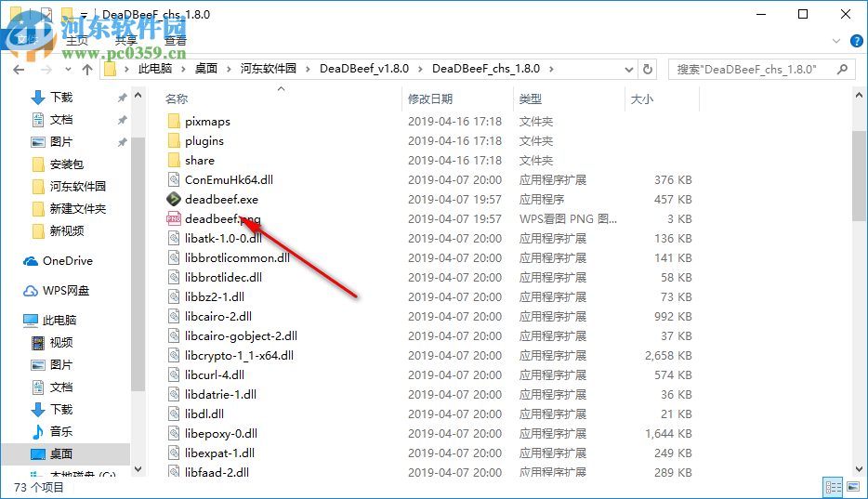Open the 主页 ribbon tab
This screenshot has height=499, width=868.
[77, 40]
